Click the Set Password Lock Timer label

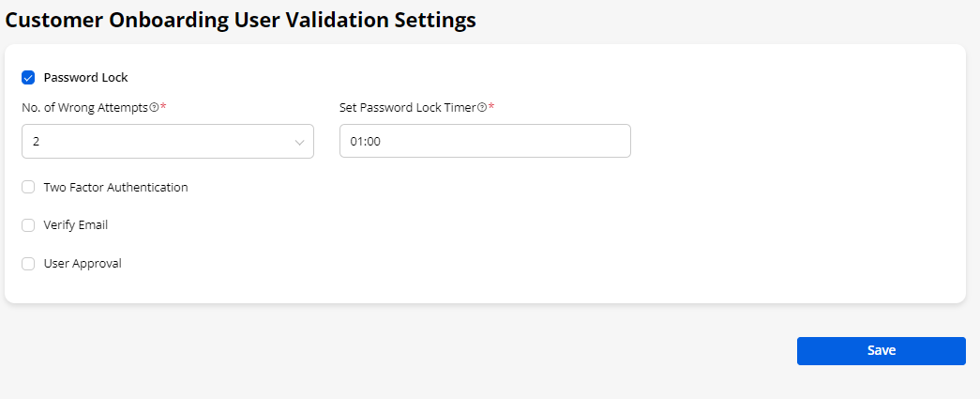pos(407,108)
